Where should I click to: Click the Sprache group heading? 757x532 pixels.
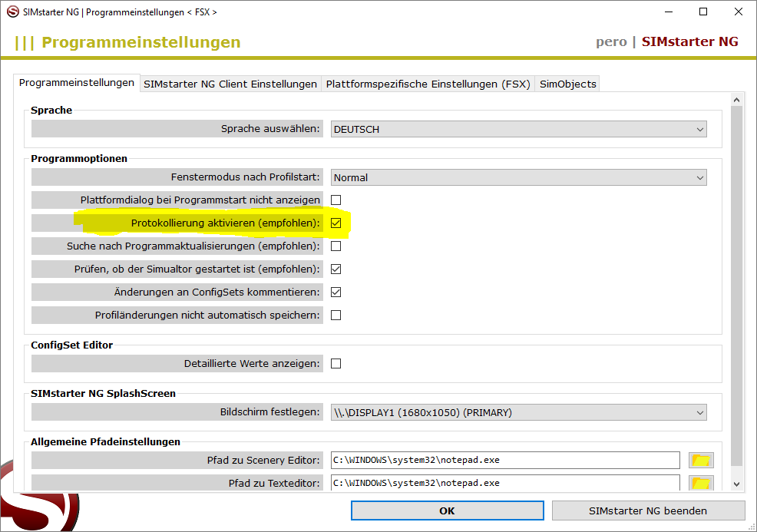click(51, 110)
